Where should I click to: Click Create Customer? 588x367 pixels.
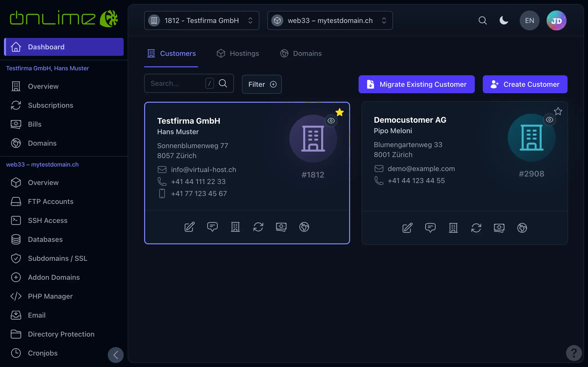click(x=525, y=84)
